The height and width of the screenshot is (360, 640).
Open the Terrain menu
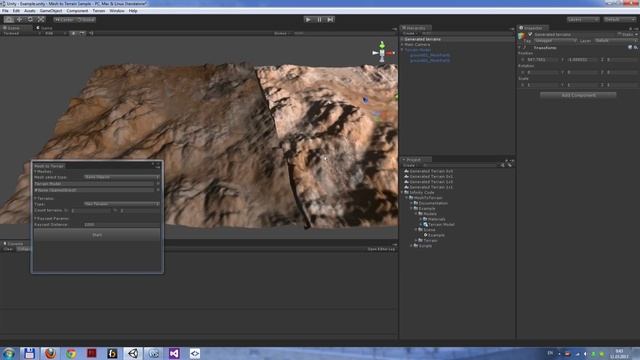click(x=99, y=11)
